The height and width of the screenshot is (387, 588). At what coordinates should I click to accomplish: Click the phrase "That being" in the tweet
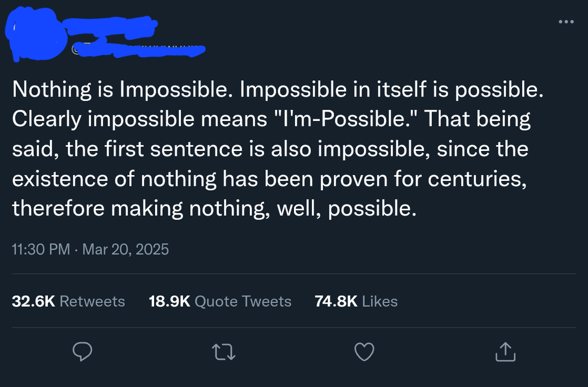[x=476, y=119]
